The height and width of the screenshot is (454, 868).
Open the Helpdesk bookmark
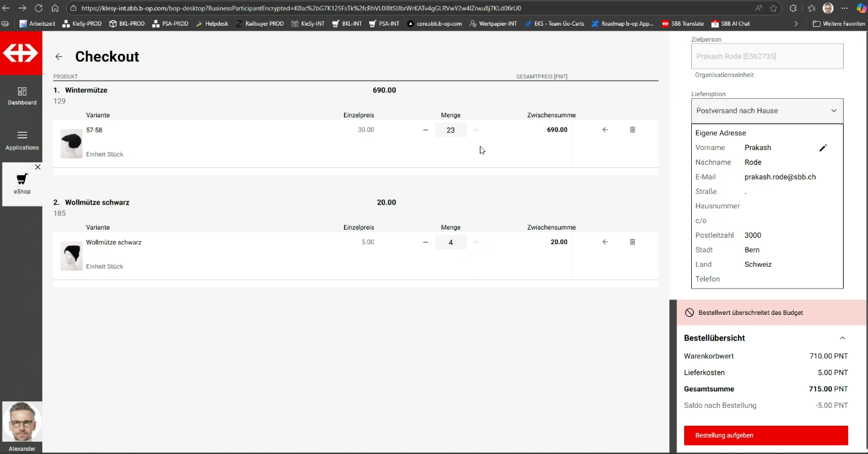point(211,24)
